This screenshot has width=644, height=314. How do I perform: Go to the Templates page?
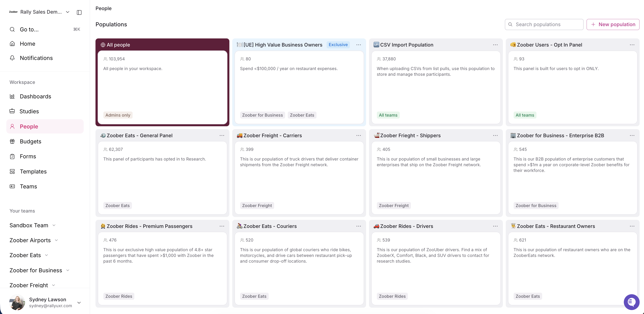tap(33, 171)
